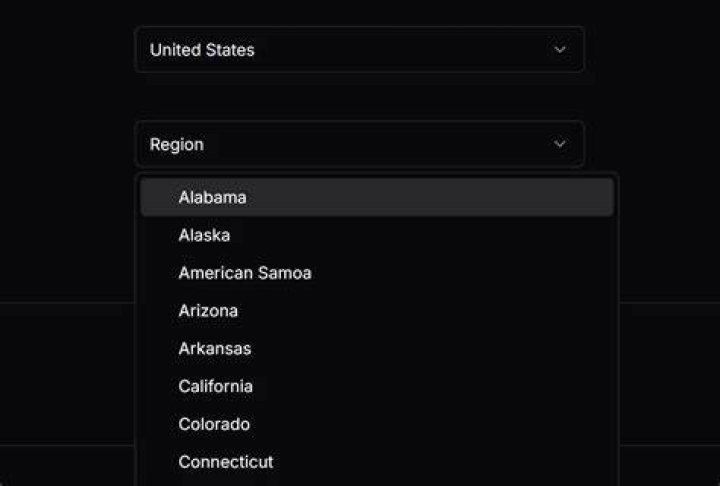The width and height of the screenshot is (720, 486).
Task: Select Alaska from the region list
Action: click(377, 235)
